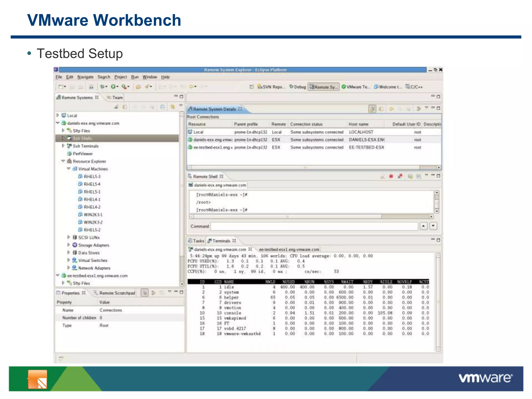Click the command history up arrow button

click(423, 226)
